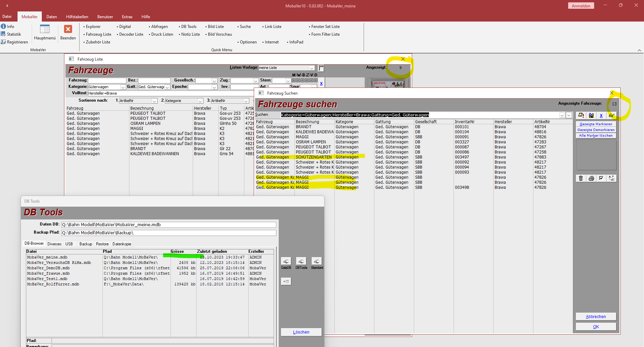Screen dimensions: 644x347
Task: Expand the Gesellsch. dropdown
Action: point(214,81)
